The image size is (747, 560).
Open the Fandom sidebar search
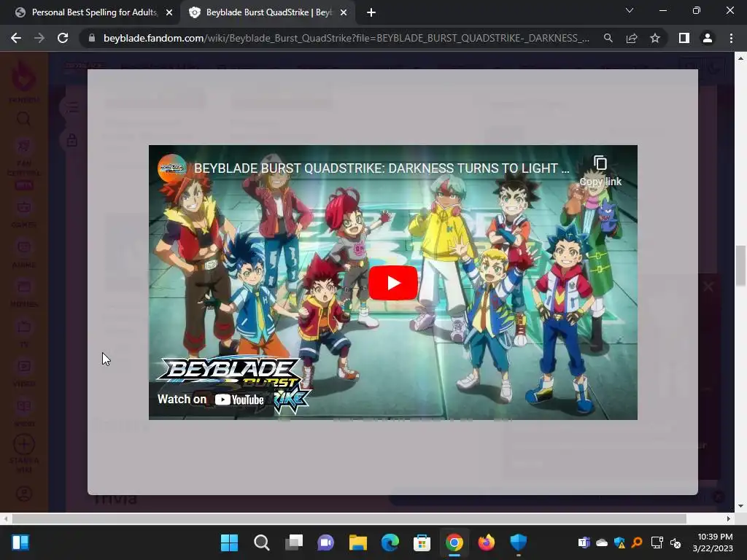[24, 119]
